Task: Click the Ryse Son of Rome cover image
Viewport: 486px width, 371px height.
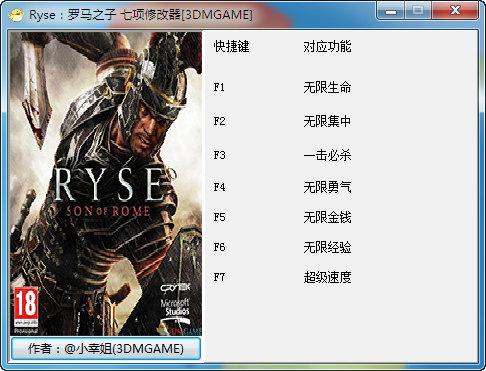Action: [x=106, y=184]
